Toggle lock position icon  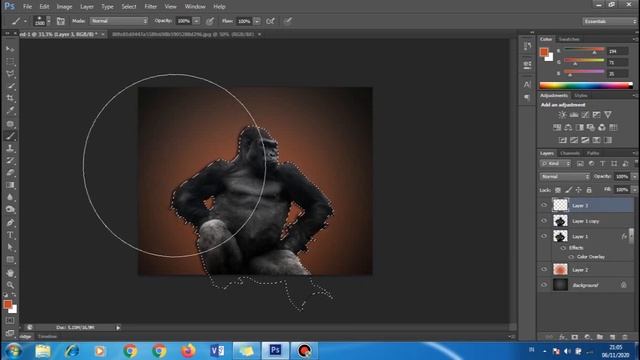[578, 190]
